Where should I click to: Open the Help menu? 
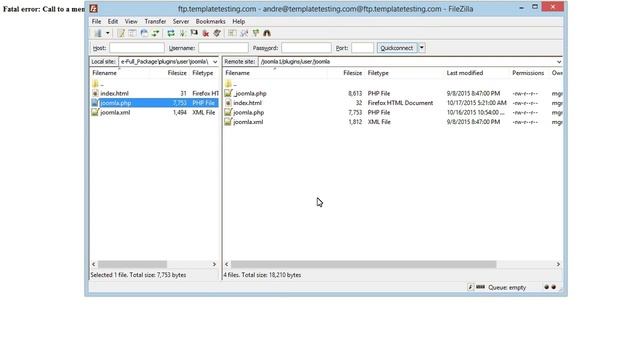click(239, 22)
